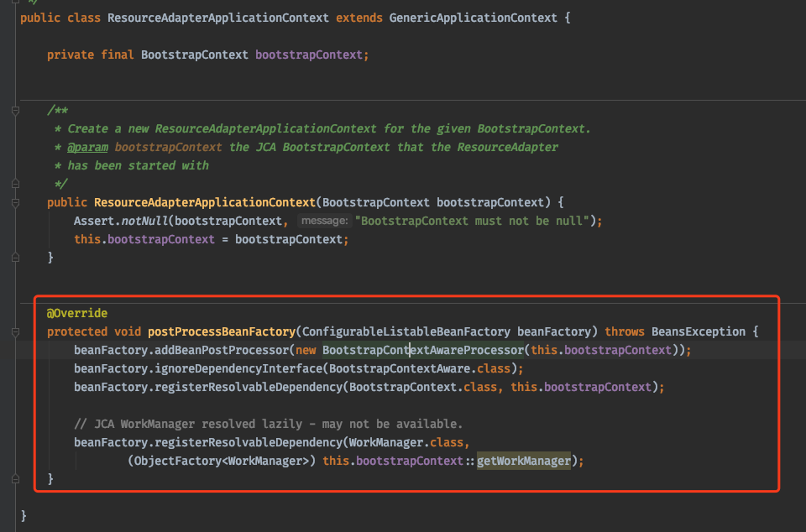Click the final closing brace of the class
Screen dimensions: 806x532
pyautogui.click(x=23, y=516)
